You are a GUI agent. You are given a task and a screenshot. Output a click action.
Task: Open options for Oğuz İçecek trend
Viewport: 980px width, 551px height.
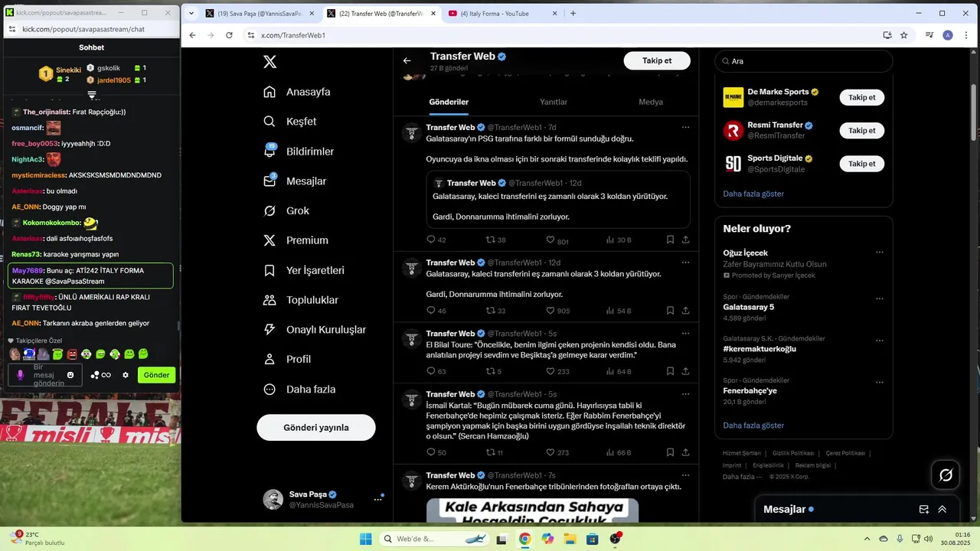(x=880, y=253)
